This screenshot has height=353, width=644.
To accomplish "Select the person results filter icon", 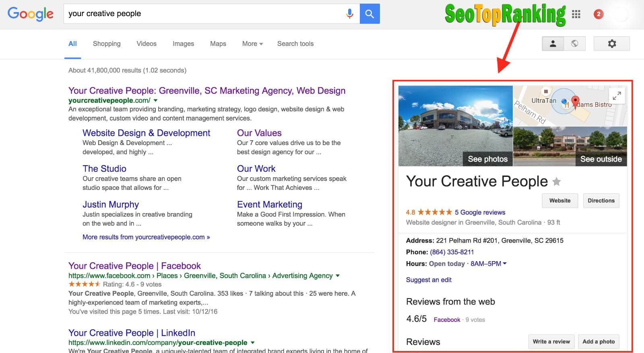I will (x=552, y=44).
